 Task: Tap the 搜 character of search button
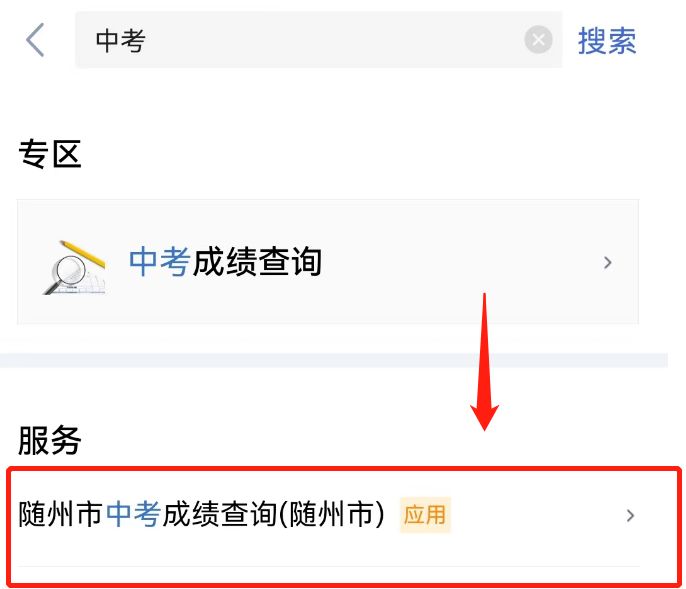pyautogui.click(x=592, y=41)
